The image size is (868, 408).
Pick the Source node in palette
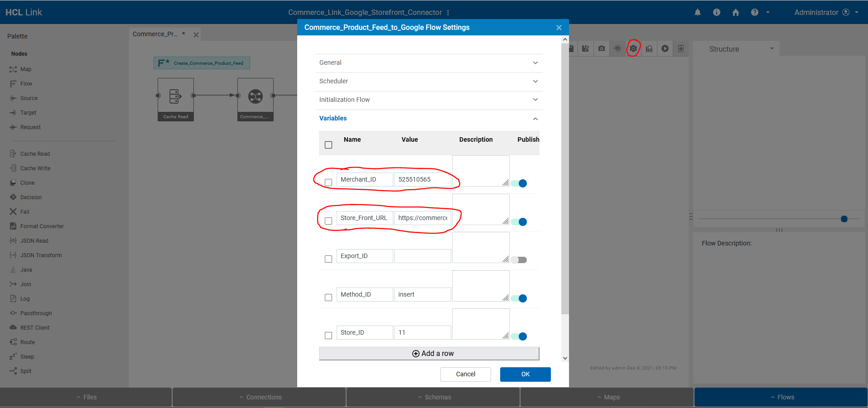point(24,98)
